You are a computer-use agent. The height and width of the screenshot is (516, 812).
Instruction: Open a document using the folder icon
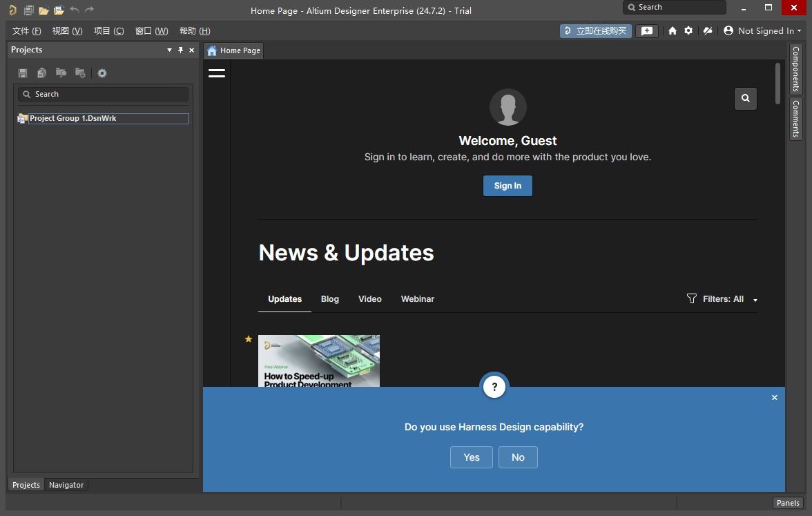[x=43, y=10]
